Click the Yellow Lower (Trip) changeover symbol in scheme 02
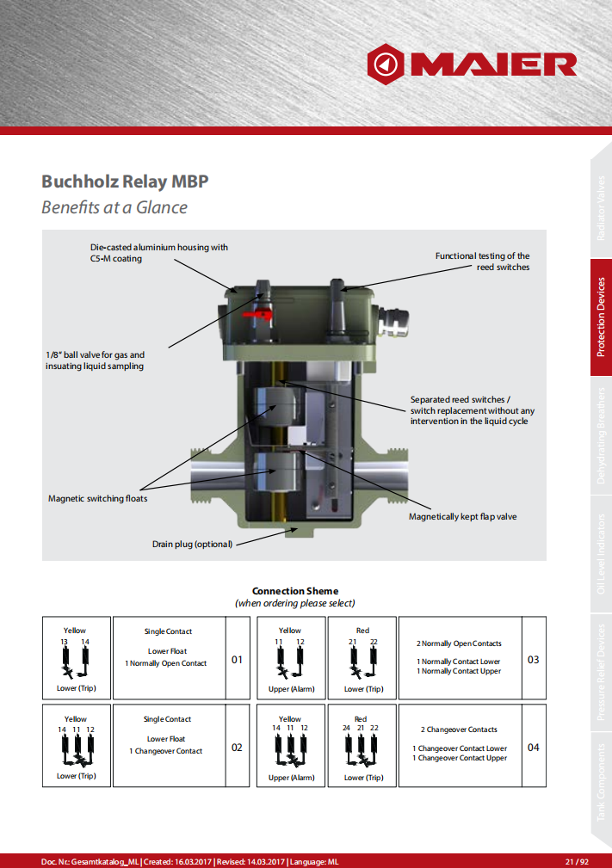This screenshot has width=612, height=868. coord(75,750)
